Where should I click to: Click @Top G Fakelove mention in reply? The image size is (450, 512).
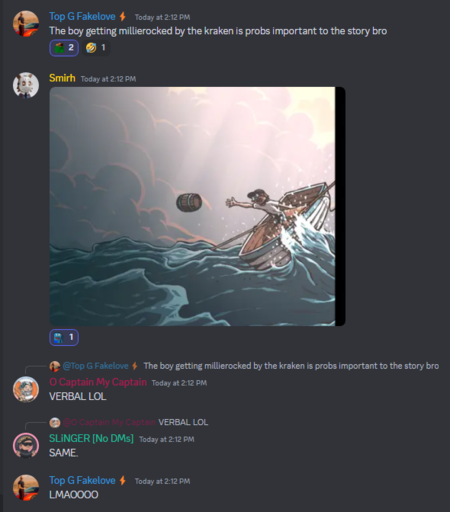point(96,366)
